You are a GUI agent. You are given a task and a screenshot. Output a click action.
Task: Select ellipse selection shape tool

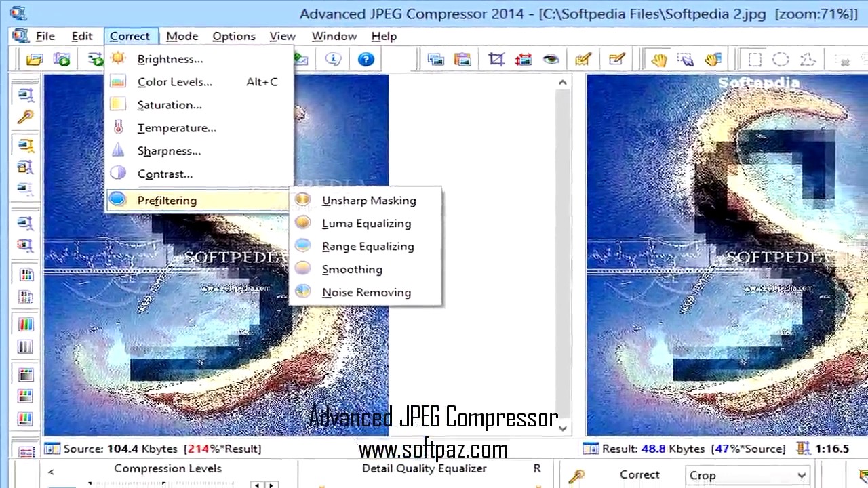pyautogui.click(x=781, y=60)
